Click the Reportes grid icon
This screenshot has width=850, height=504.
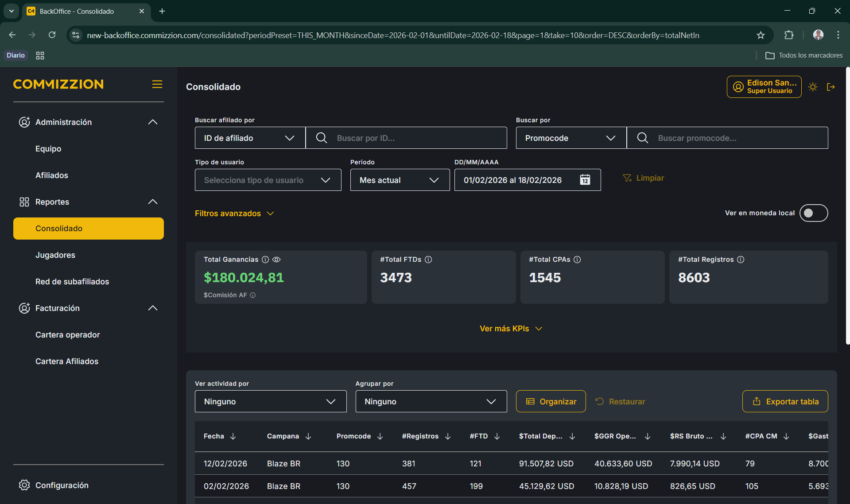(x=24, y=202)
